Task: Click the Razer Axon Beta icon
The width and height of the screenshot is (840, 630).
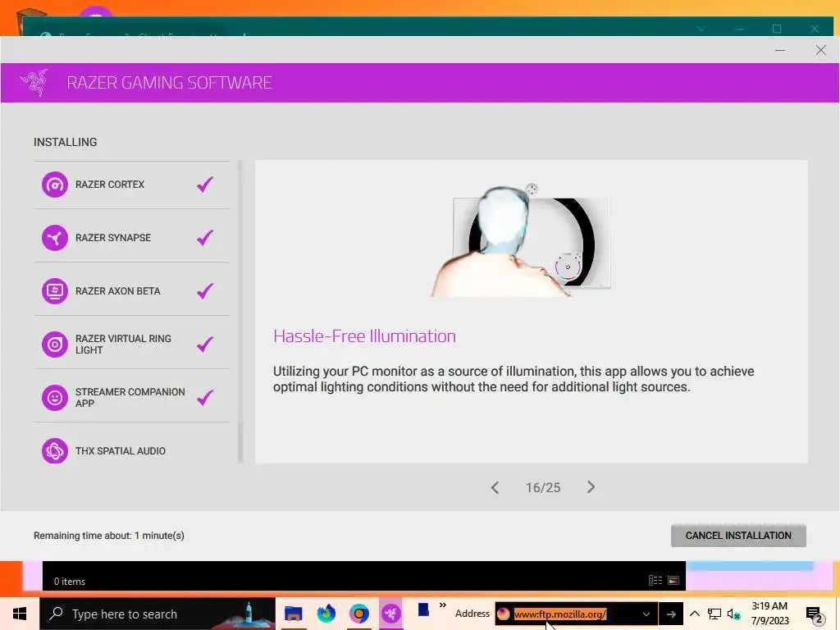Action: click(55, 291)
